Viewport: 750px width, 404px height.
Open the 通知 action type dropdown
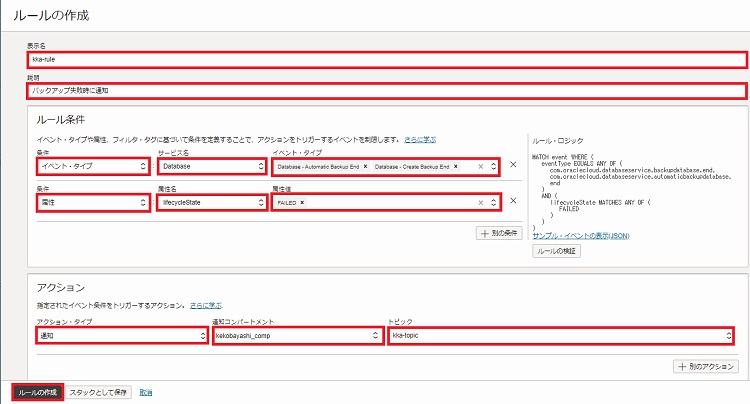pos(92,337)
